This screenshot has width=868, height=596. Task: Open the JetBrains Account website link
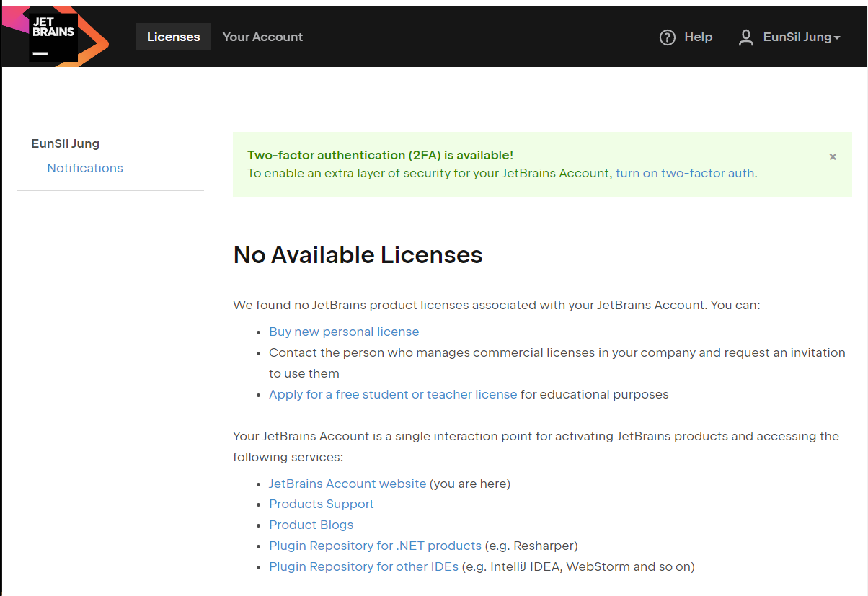pyautogui.click(x=347, y=484)
